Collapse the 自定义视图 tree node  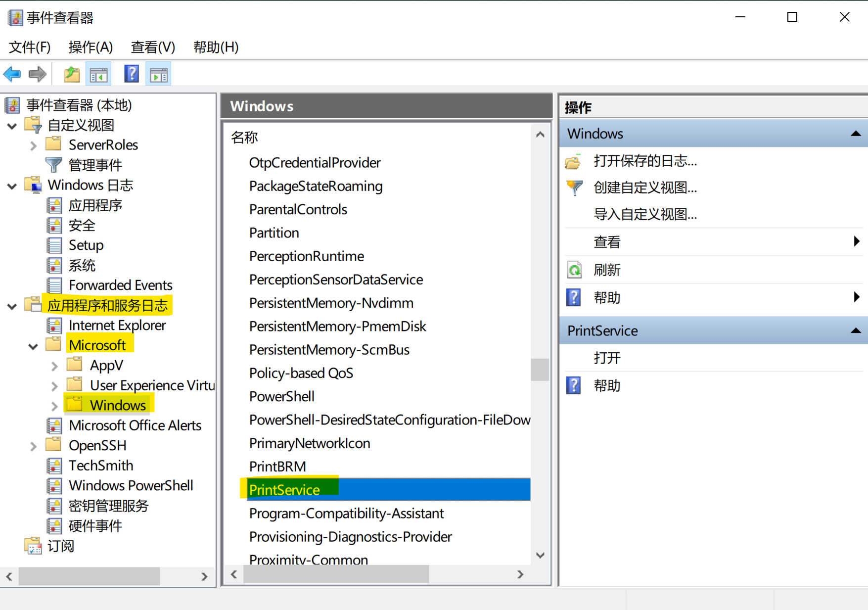pyautogui.click(x=12, y=126)
